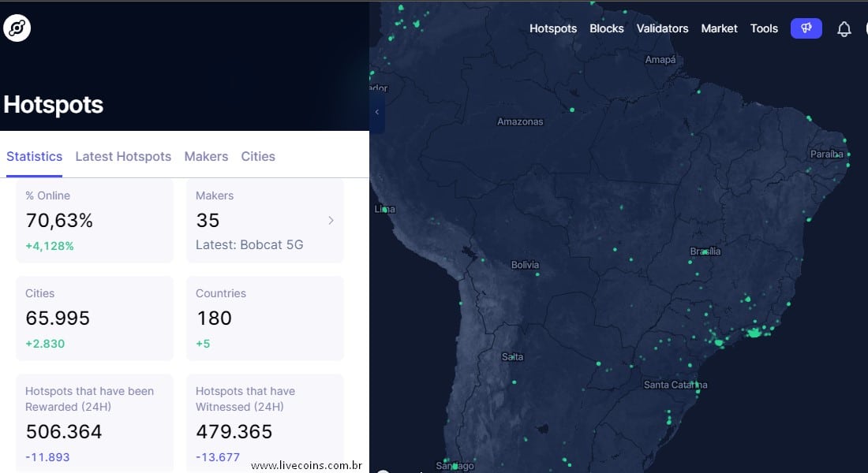The image size is (868, 473).
Task: Navigate to Blocks in the top menu
Action: click(607, 28)
